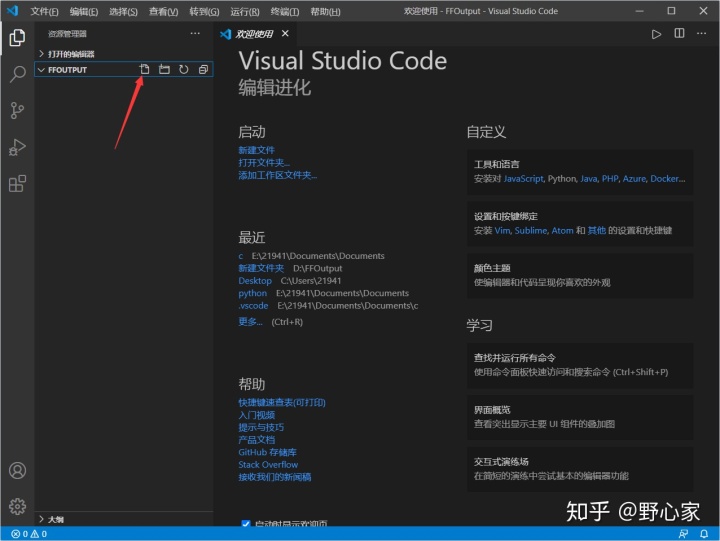720x541 pixels.
Task: Split the editor to the right
Action: point(679,34)
